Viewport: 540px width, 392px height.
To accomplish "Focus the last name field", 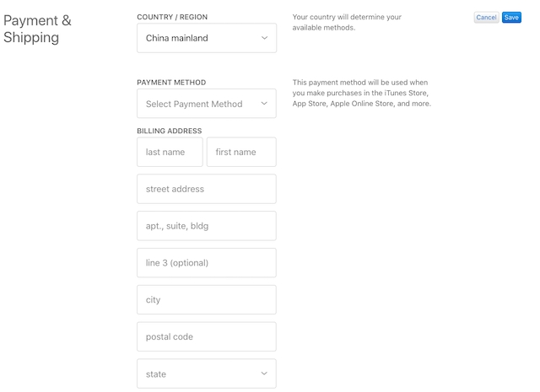I will 170,152.
